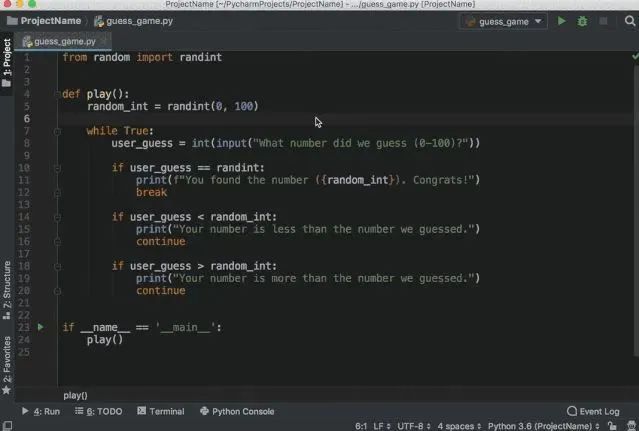Click fold end marker on line 20 continue

coord(57,291)
